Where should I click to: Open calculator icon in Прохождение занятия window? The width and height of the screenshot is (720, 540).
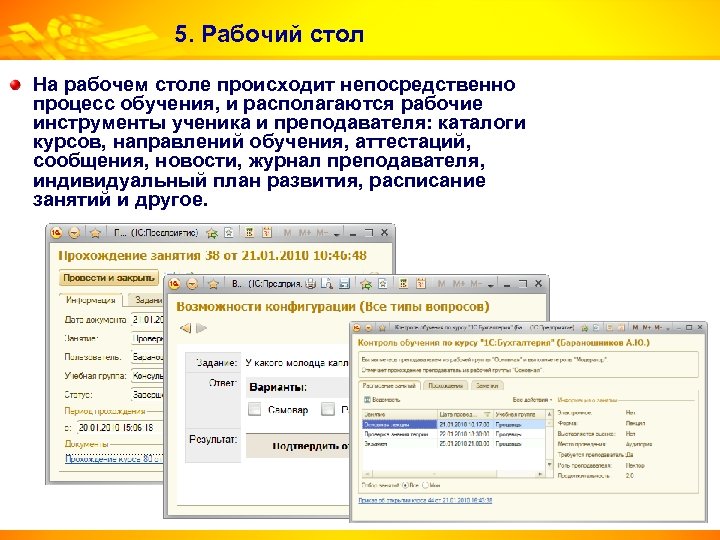tap(249, 233)
